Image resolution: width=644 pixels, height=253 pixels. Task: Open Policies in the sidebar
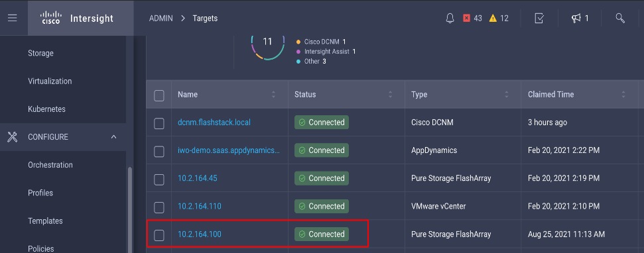tap(41, 248)
